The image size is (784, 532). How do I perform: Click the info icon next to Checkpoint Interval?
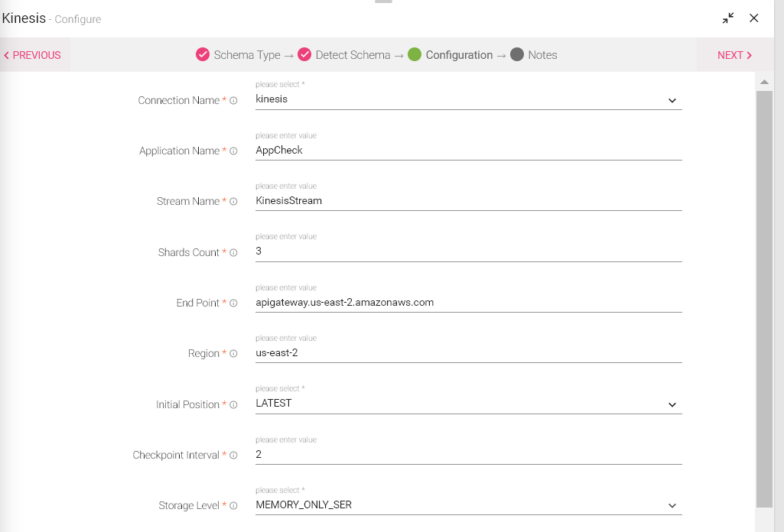pos(234,456)
